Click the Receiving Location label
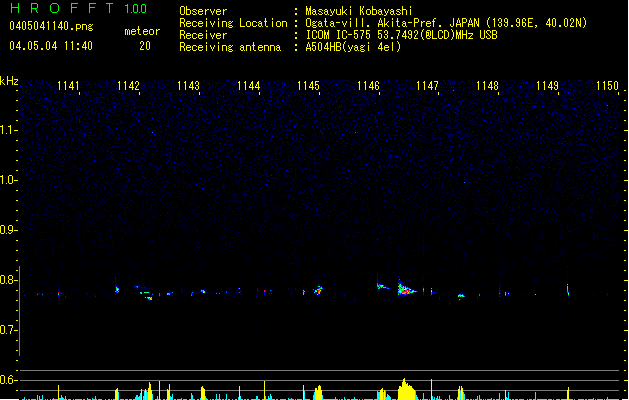This screenshot has width=629, height=400. (233, 23)
